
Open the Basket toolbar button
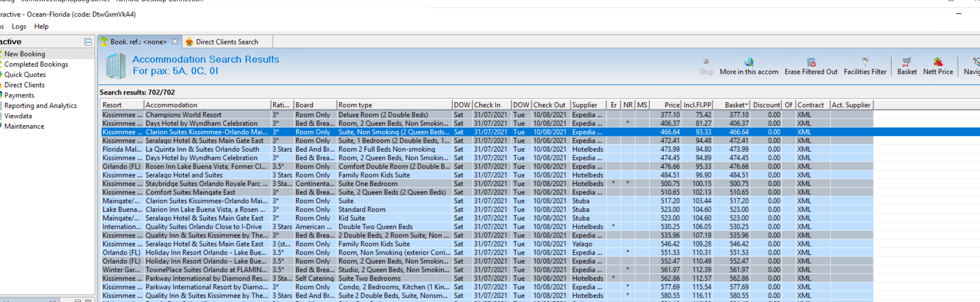click(907, 67)
